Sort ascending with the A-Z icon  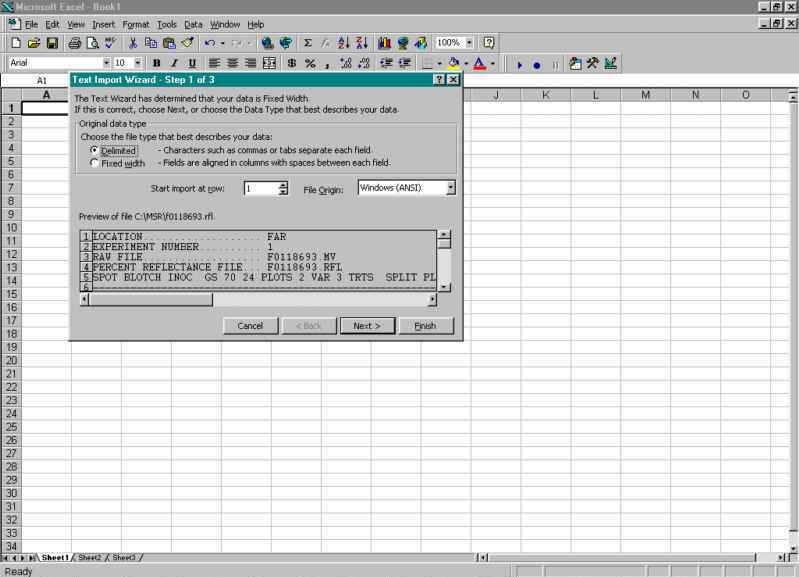click(x=344, y=43)
